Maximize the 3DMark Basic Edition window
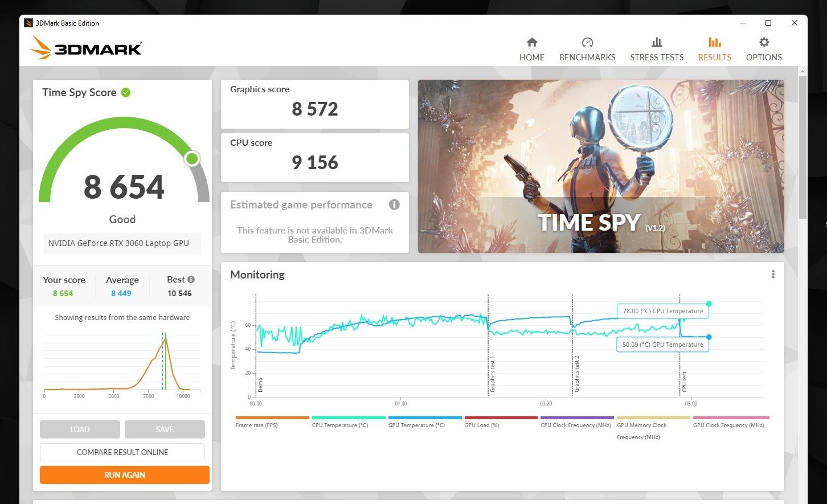 [x=768, y=23]
